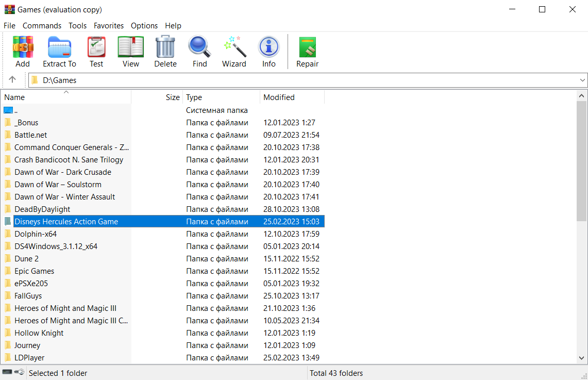This screenshot has width=588, height=380.
Task: Click the parent folder '..' icon
Action: (8, 110)
